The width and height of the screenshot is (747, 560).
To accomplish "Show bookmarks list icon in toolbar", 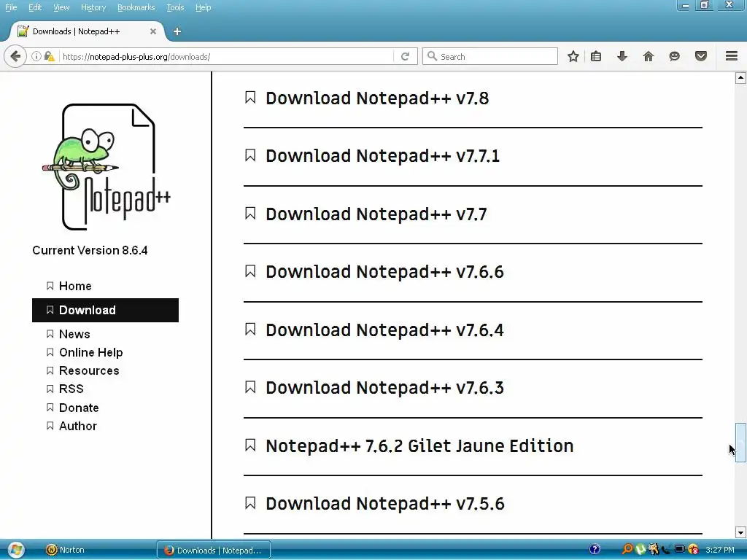I will (596, 57).
